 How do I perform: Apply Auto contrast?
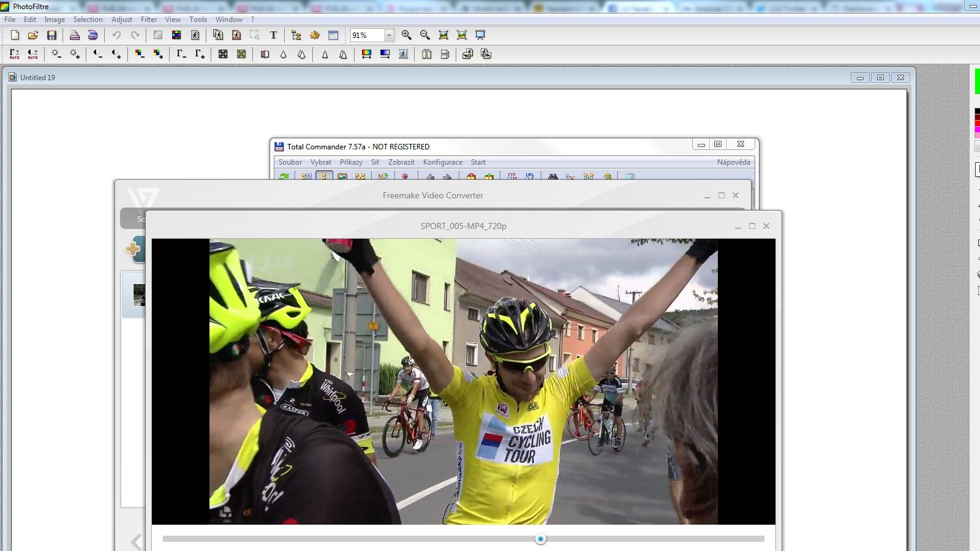click(x=32, y=54)
